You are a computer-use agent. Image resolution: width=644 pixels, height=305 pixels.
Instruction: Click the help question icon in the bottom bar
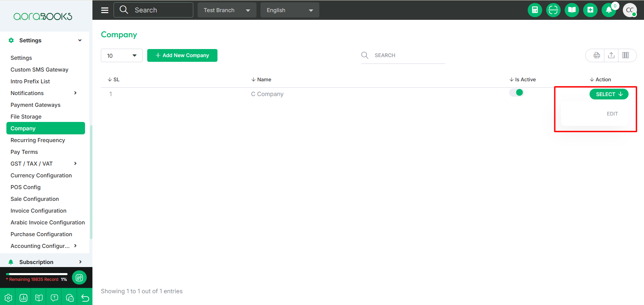coord(54,298)
